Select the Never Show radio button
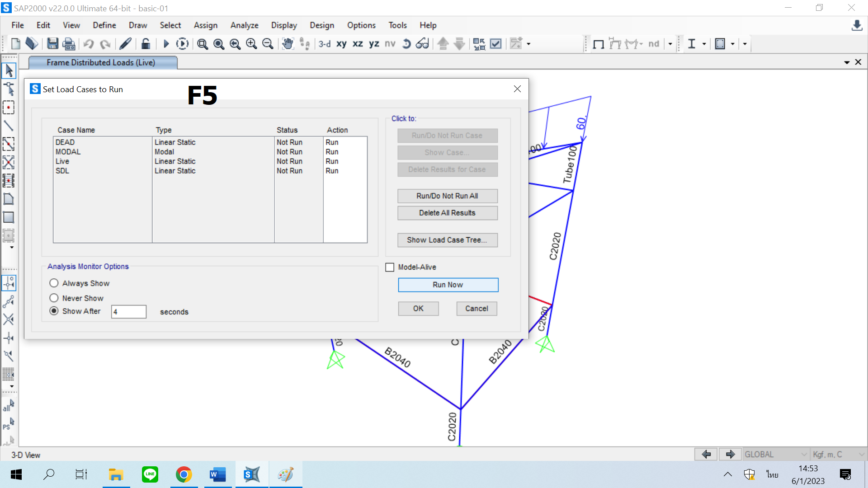Image resolution: width=868 pixels, height=488 pixels. tap(54, 298)
